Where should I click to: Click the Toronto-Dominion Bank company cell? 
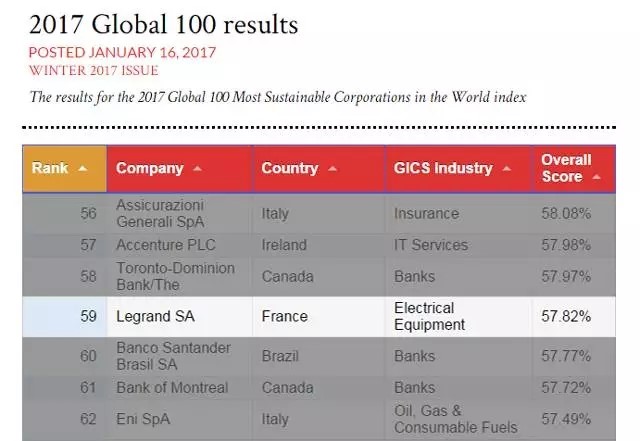(x=175, y=276)
